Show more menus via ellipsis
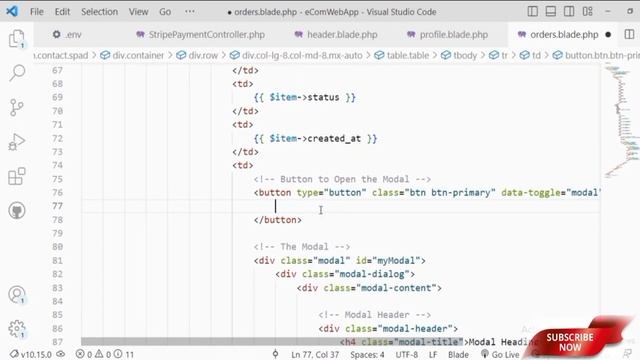This screenshot has width=640, height=360. point(189,12)
